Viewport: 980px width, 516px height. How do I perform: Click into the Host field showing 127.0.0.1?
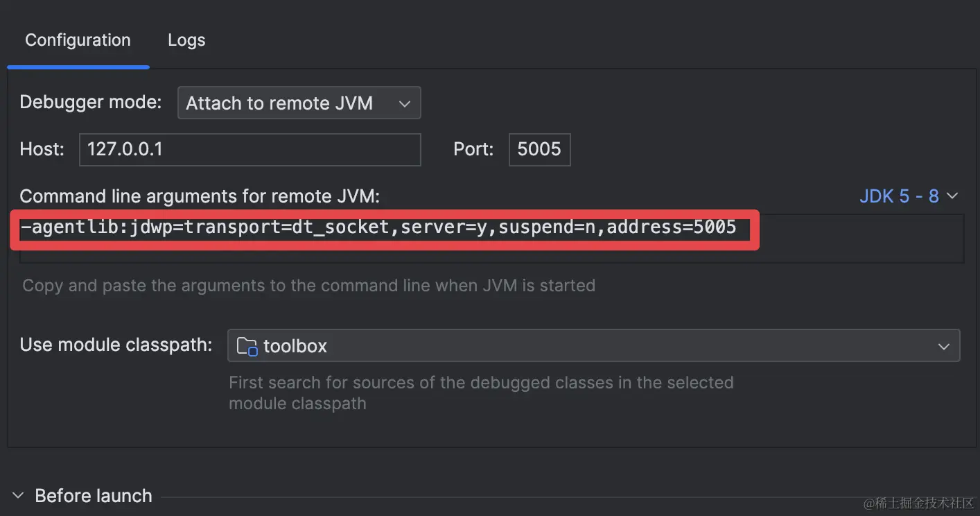250,150
